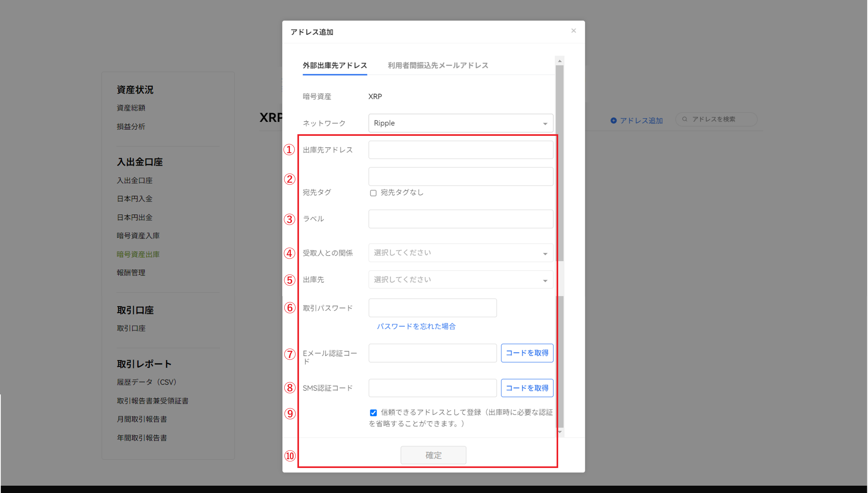Click the ネットワーク dropdown arrow
This screenshot has width=868, height=493.
tap(545, 124)
